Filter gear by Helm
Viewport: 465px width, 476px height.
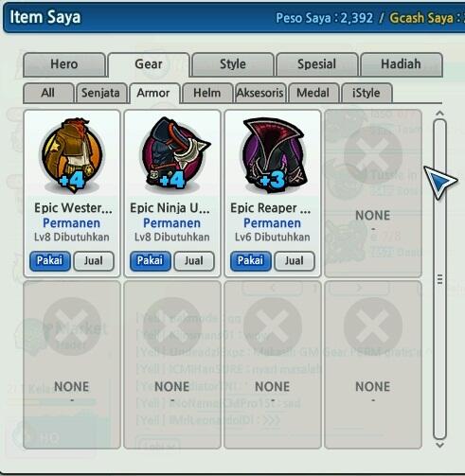pos(207,93)
